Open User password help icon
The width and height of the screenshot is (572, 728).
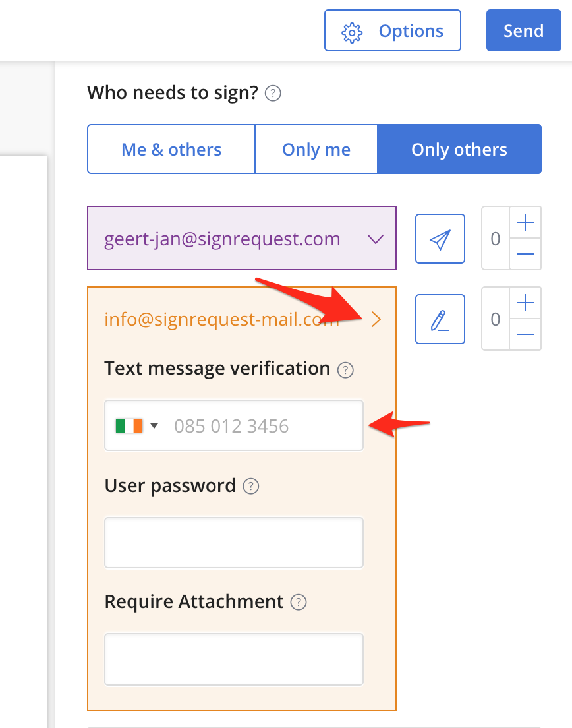pyautogui.click(x=251, y=486)
